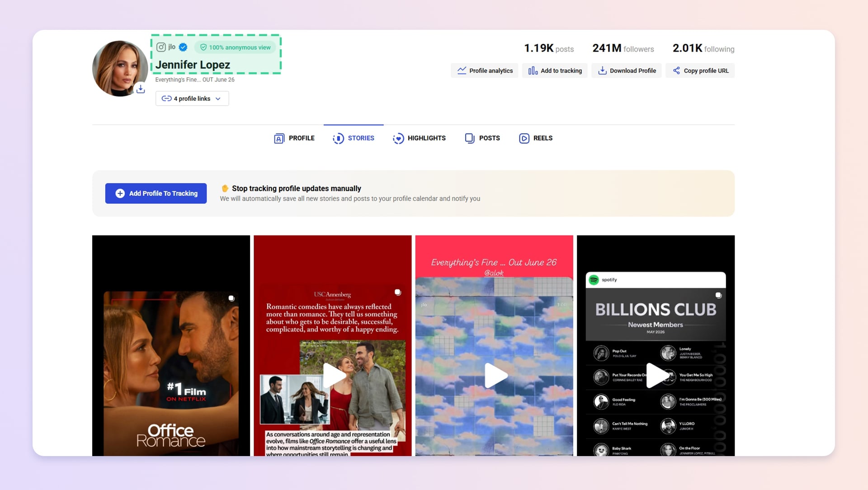Click the jlo username text
This screenshot has width=868, height=490.
pyautogui.click(x=172, y=47)
